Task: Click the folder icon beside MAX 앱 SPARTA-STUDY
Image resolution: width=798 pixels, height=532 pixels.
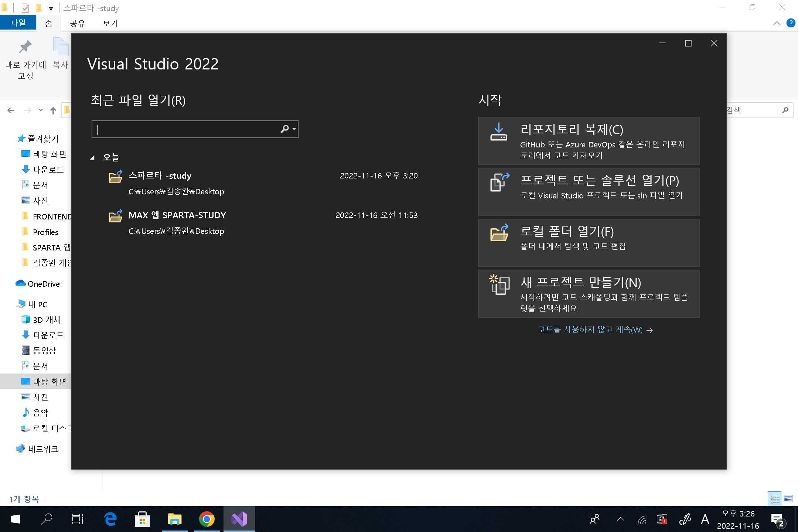Action: (116, 216)
